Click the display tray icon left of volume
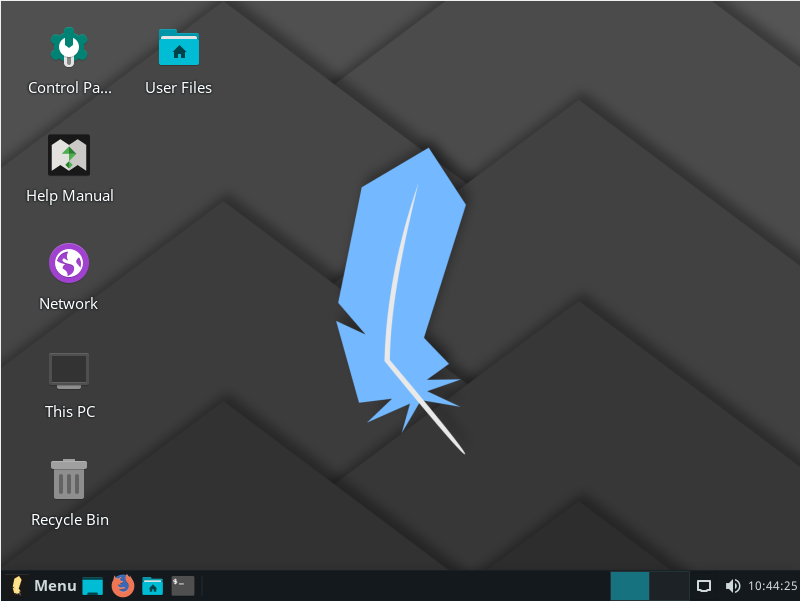 (x=704, y=586)
